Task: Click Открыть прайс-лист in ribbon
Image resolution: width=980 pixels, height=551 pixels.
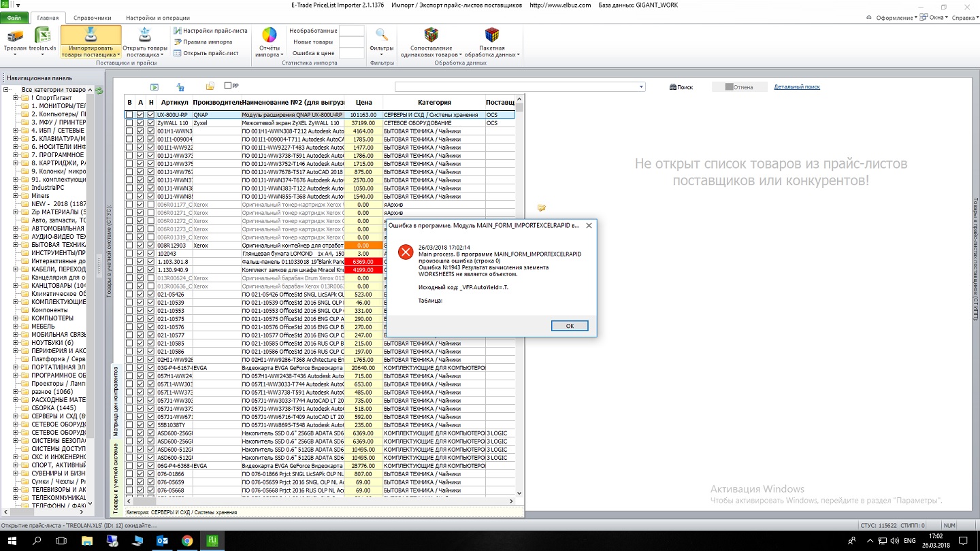Action: 206,52
